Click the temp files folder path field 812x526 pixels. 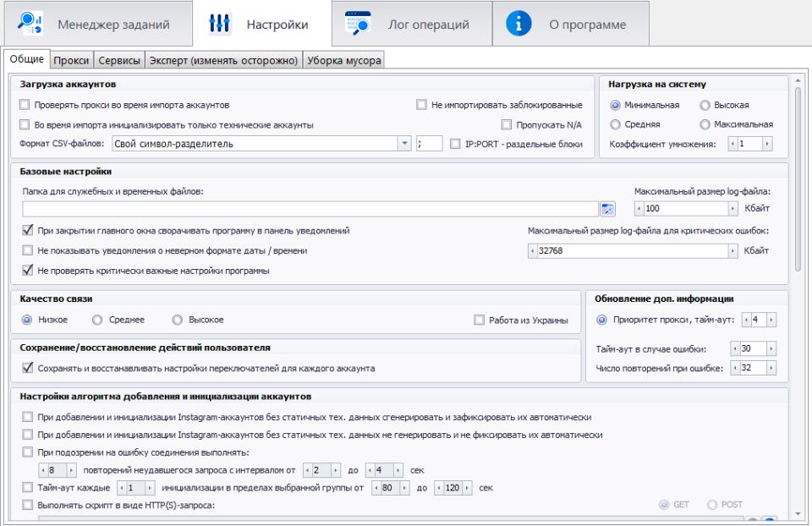310,209
